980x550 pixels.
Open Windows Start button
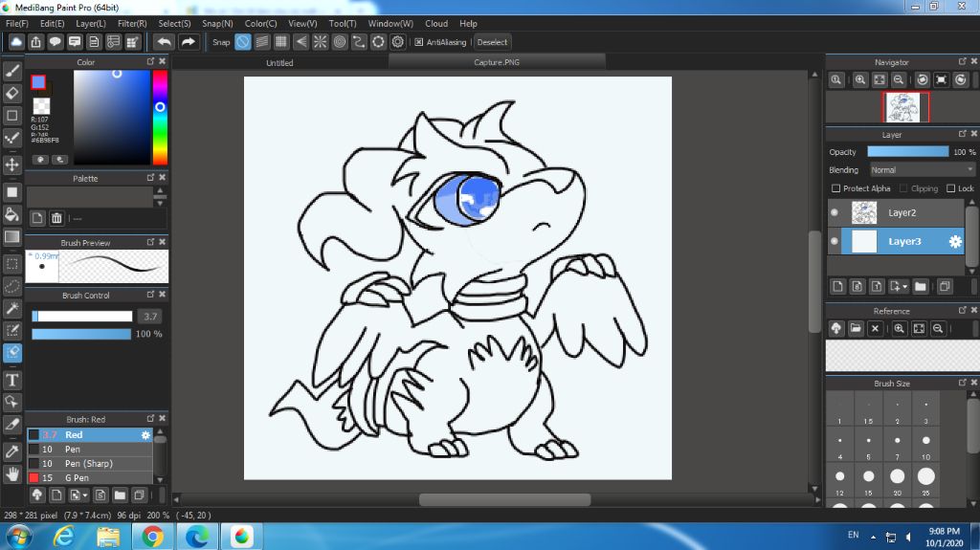[x=17, y=537]
